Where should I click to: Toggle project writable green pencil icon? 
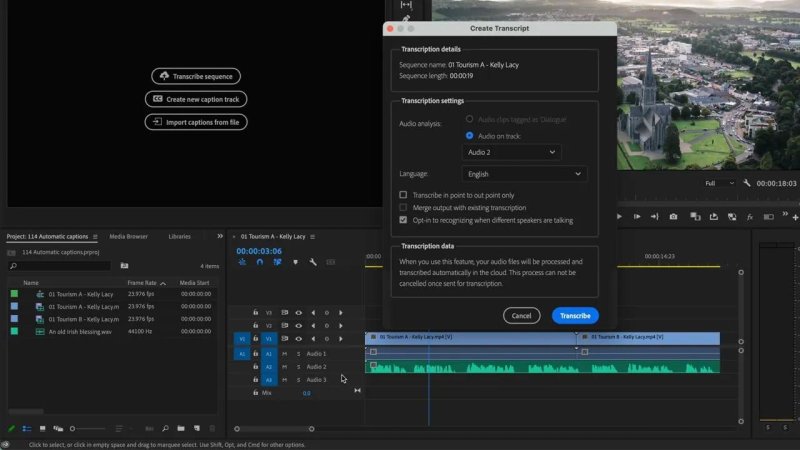pyautogui.click(x=11, y=429)
